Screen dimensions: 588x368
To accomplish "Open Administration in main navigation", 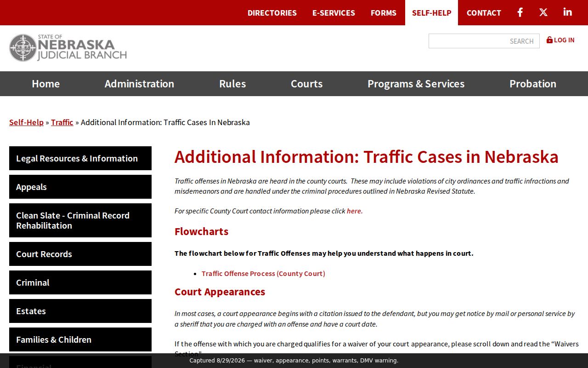I will (139, 84).
